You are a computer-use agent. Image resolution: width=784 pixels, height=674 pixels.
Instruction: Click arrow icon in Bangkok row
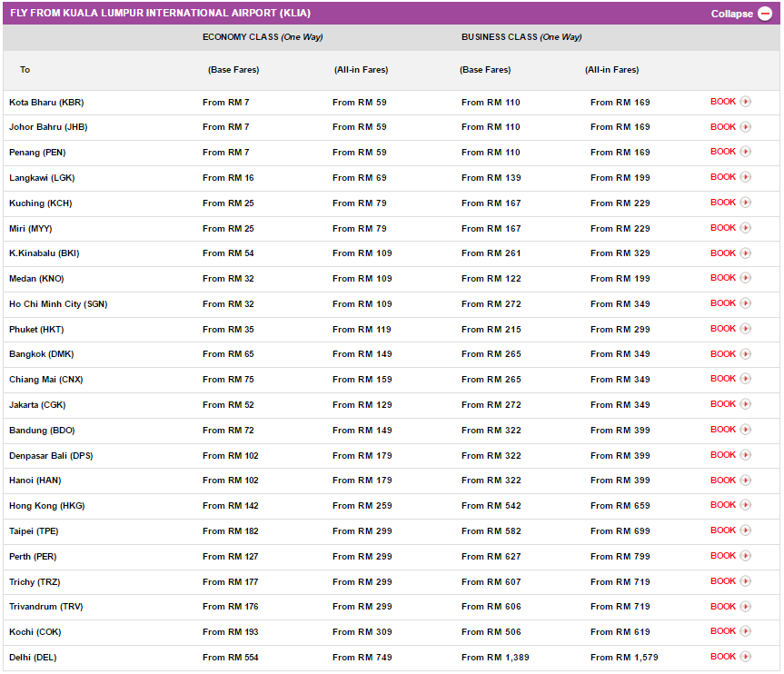[746, 354]
